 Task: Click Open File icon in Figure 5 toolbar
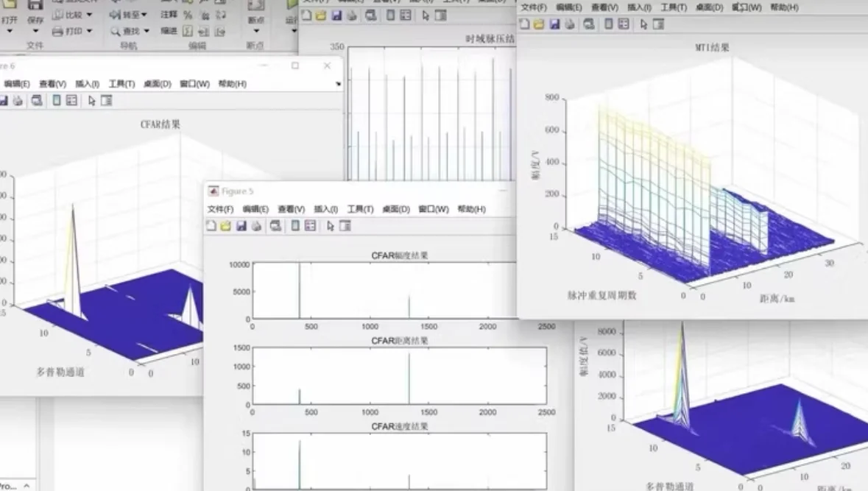225,226
